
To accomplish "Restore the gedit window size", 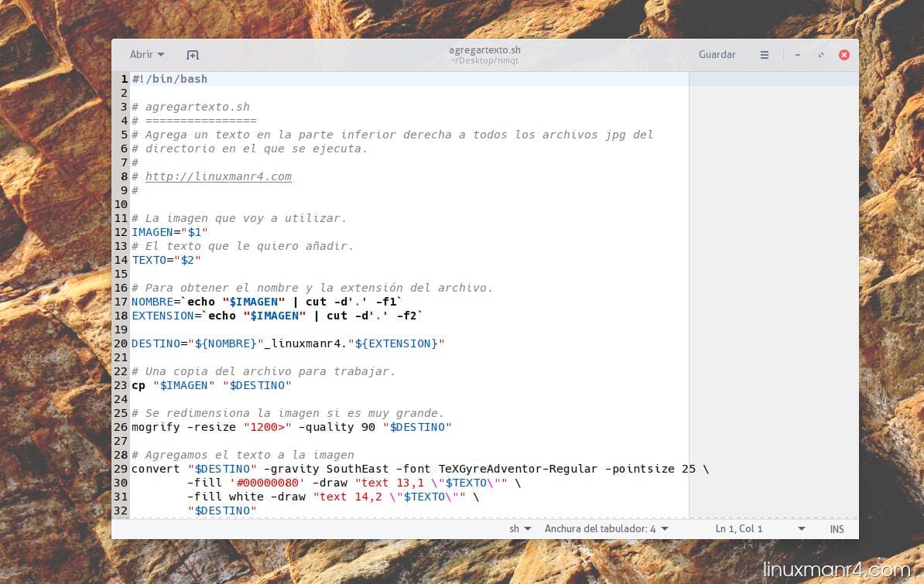I will (x=821, y=55).
